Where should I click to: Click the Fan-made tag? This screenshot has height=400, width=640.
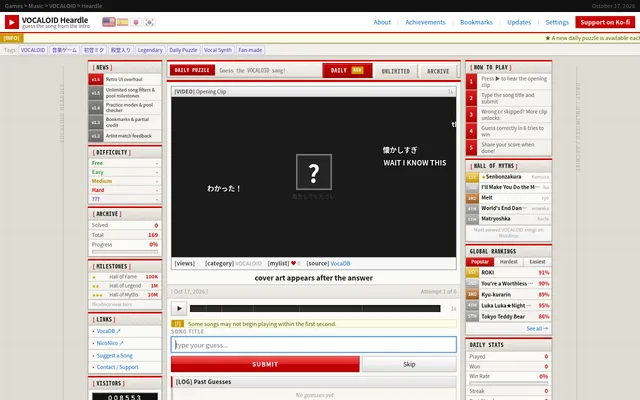pyautogui.click(x=250, y=50)
